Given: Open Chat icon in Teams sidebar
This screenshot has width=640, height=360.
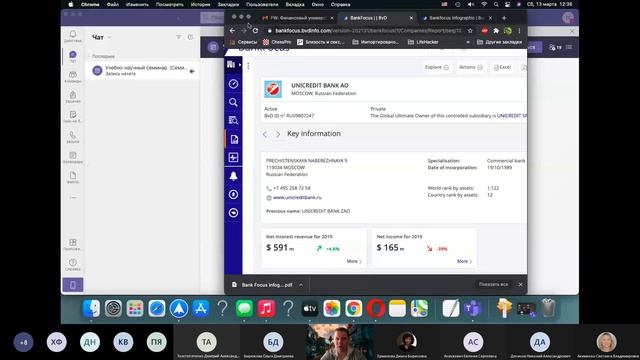Looking at the screenshot, I should click(x=73, y=56).
